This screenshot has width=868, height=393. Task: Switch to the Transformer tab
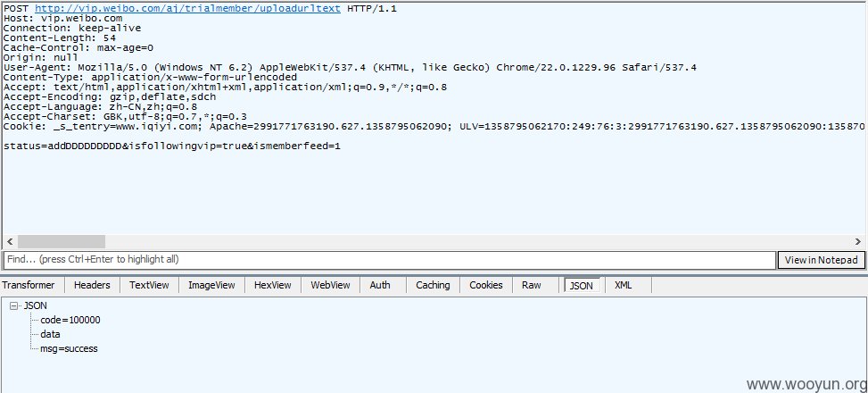[29, 285]
